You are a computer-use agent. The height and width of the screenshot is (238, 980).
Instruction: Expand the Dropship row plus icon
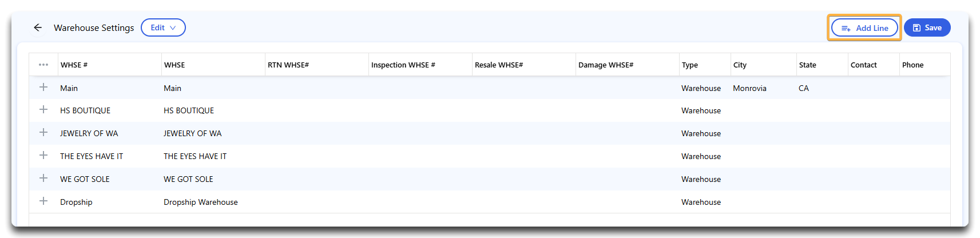pos(43,201)
